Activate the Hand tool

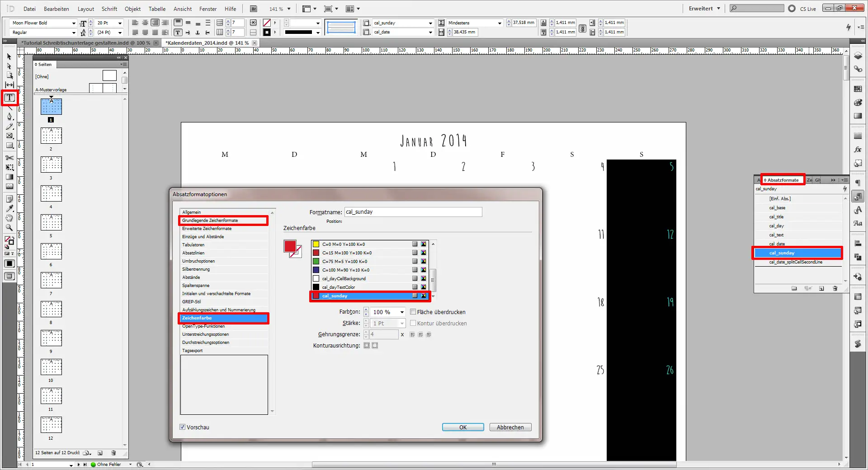pos(9,218)
